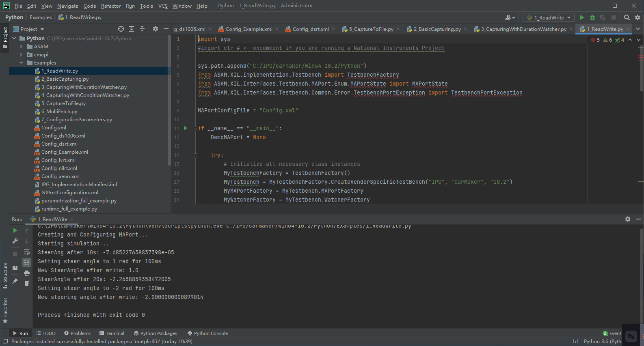Click the Python 3.6 interpreter in status bar
Viewport: 644px width, 346px height.
[x=603, y=342]
